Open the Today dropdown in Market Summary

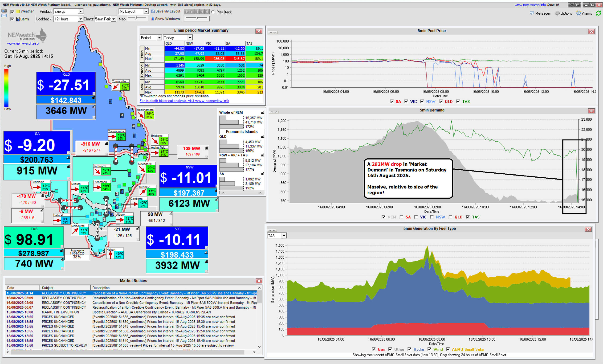tap(178, 37)
